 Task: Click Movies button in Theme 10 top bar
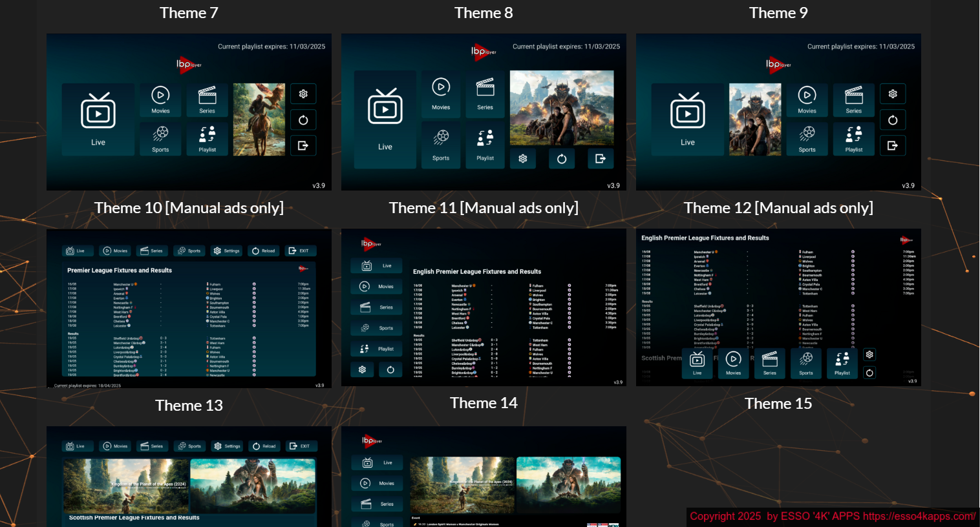coord(115,251)
